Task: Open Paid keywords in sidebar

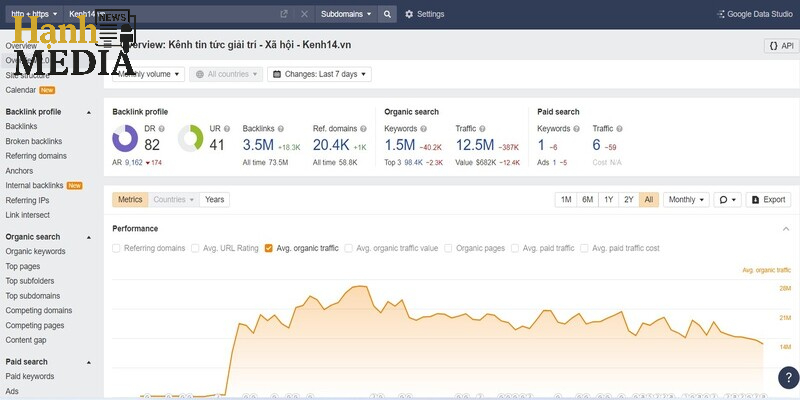Action: pyautogui.click(x=30, y=377)
